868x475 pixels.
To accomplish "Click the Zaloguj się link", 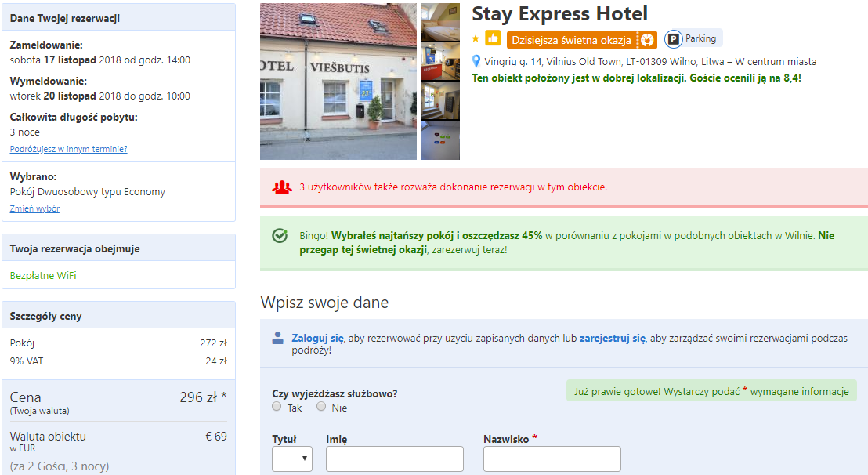I will point(318,338).
